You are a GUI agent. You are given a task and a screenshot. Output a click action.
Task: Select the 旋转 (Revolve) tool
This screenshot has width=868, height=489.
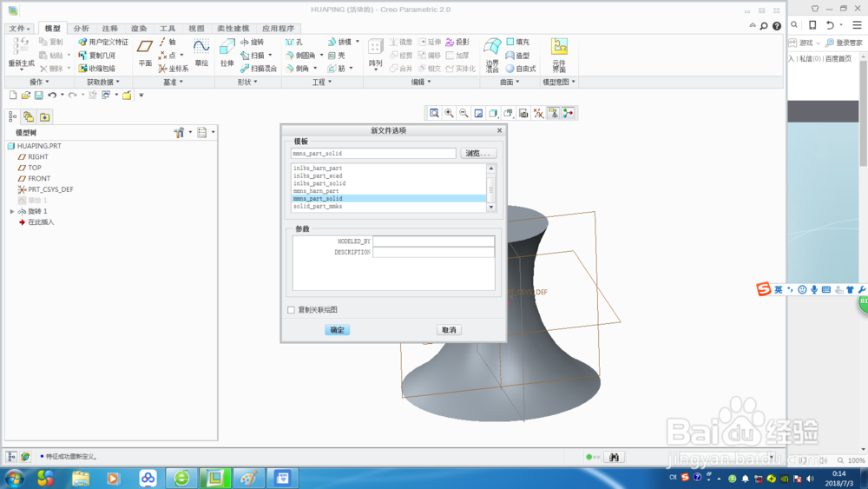coord(253,42)
